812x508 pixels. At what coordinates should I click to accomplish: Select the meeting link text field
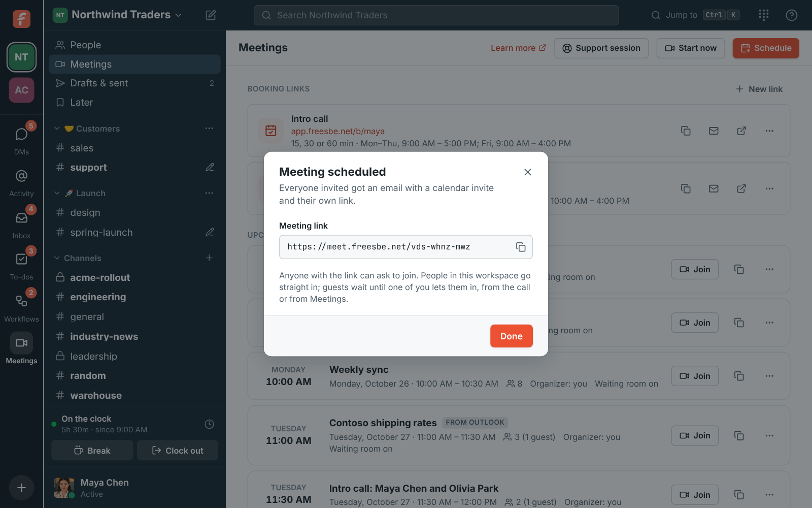pyautogui.click(x=405, y=247)
